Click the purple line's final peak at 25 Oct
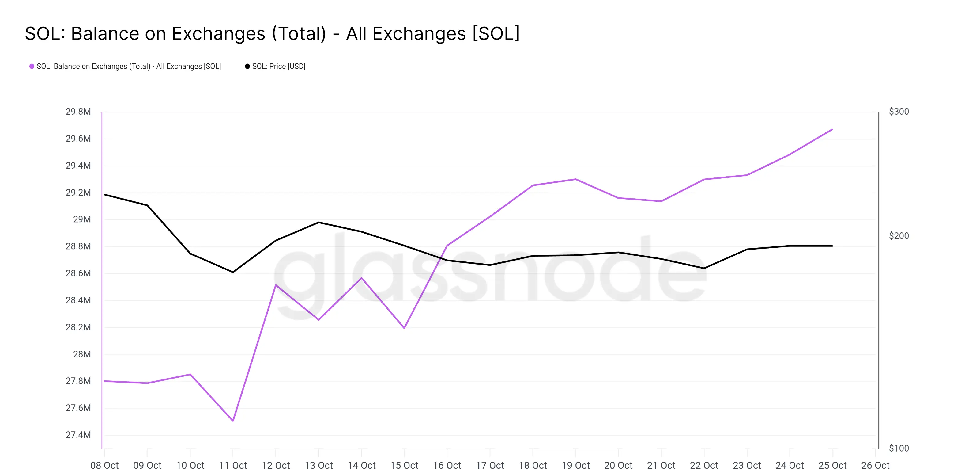 tap(832, 129)
